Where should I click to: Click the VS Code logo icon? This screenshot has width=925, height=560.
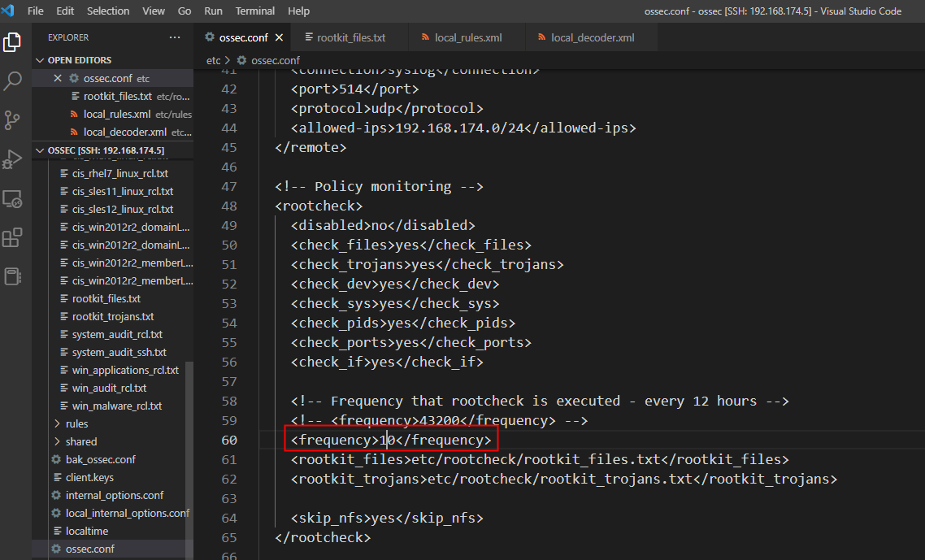pyautogui.click(x=7, y=11)
